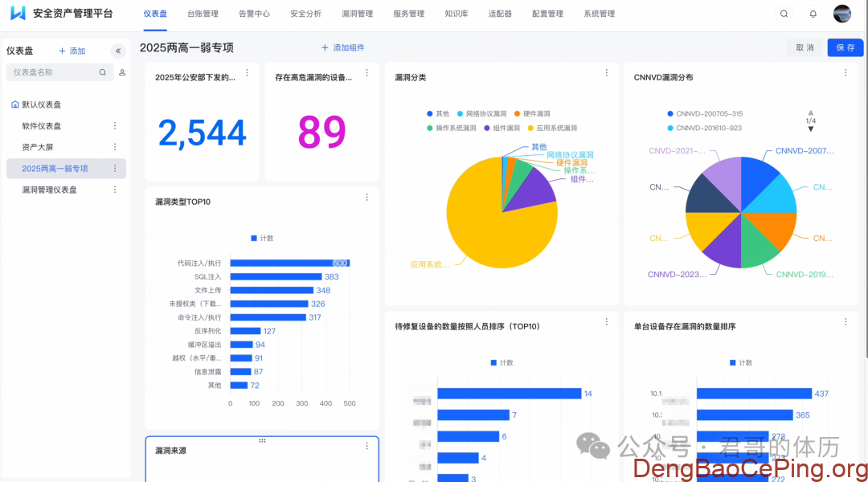Viewport: 868px width, 482px height.
Task: Click the 仪表盘名称 search field
Action: [52, 72]
